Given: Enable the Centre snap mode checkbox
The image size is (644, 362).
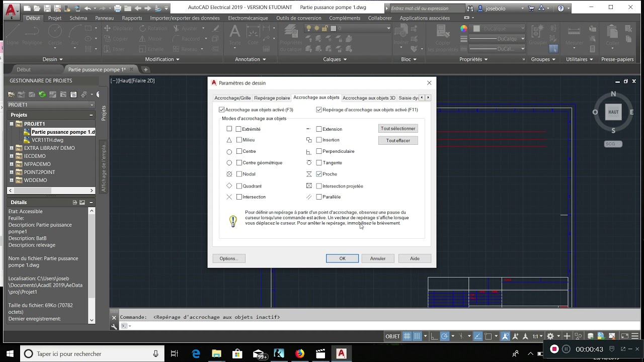Looking at the screenshot, I should (x=239, y=151).
